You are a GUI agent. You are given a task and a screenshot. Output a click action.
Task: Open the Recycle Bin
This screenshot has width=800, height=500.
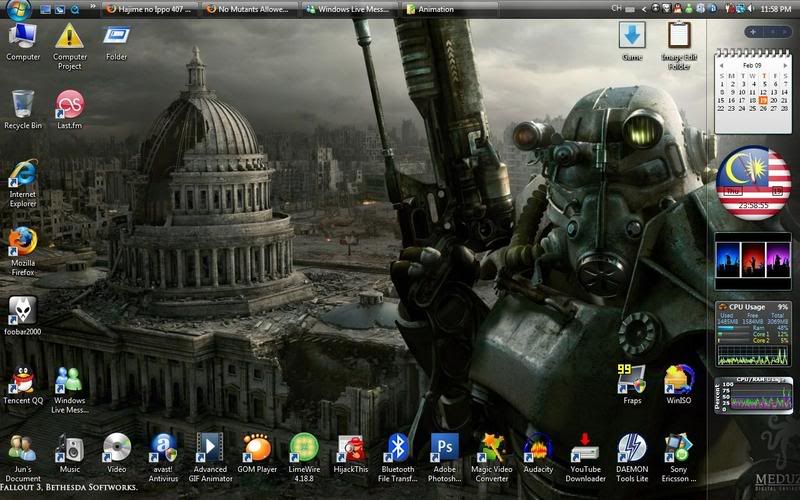point(23,110)
